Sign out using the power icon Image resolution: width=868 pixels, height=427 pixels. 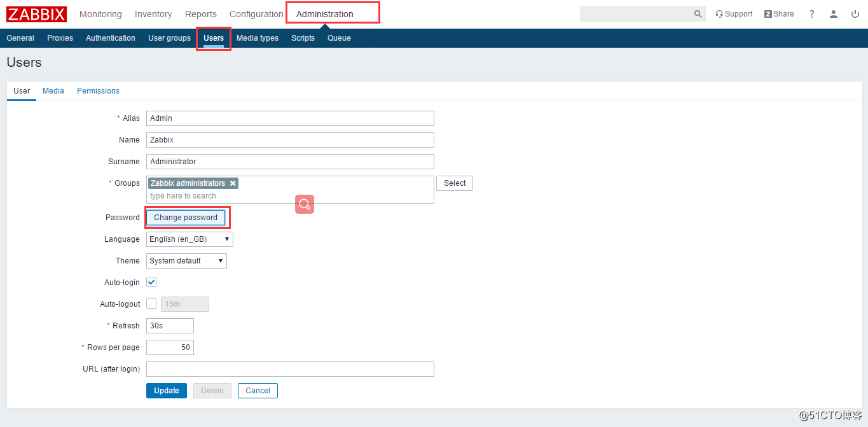click(x=855, y=13)
